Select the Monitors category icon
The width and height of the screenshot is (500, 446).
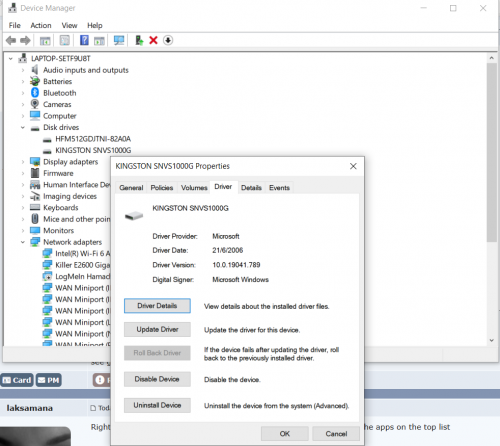coord(35,230)
